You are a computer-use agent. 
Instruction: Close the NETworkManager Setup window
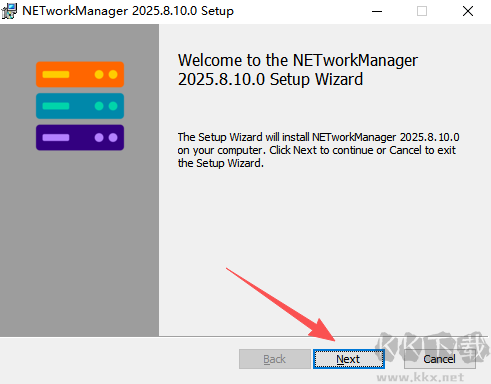[x=468, y=11]
